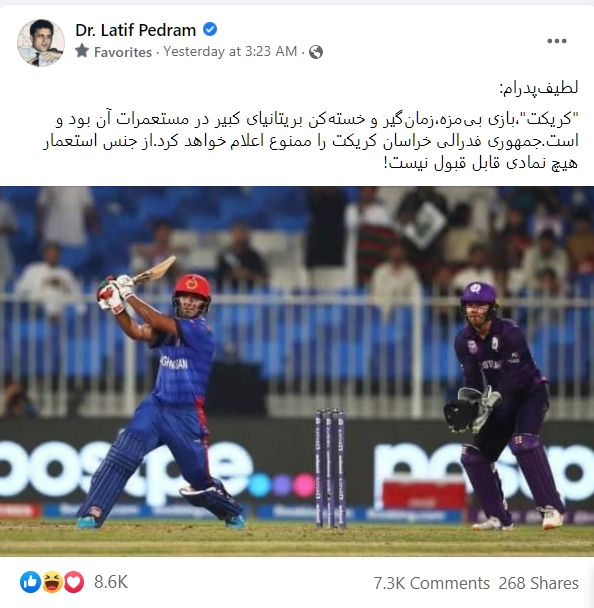594x608 pixels.
Task: Click the red heart Love reaction icon
Action: (x=74, y=582)
